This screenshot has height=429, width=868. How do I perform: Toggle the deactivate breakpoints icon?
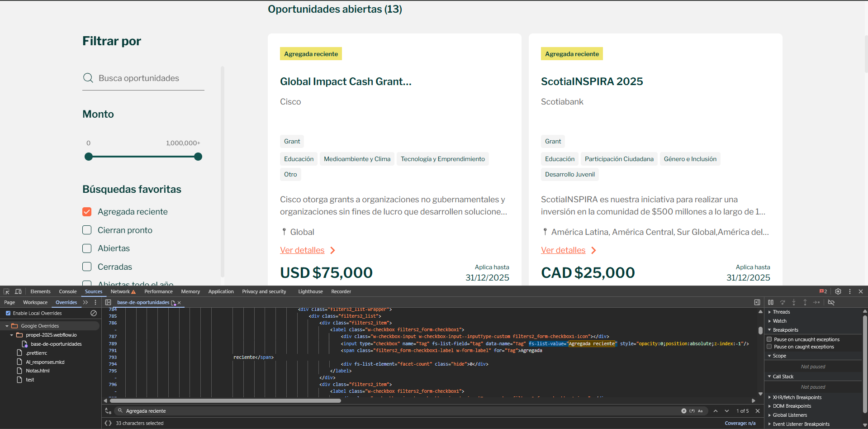click(x=831, y=302)
